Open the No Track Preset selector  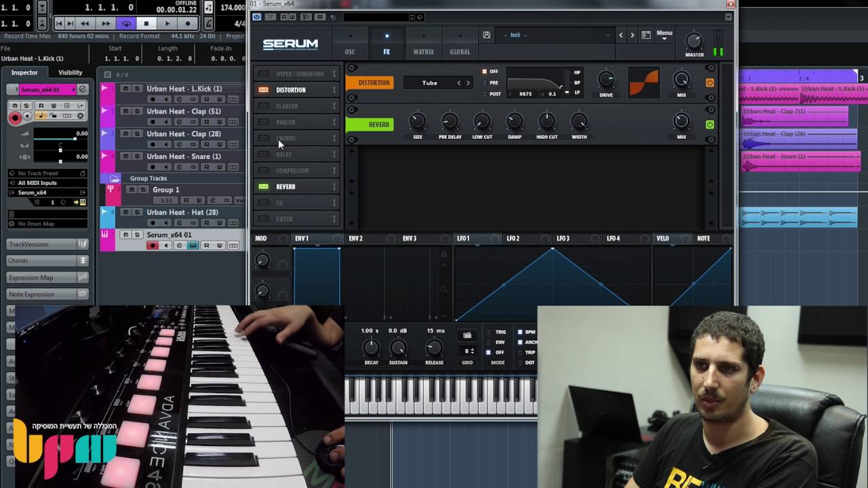[x=47, y=174]
